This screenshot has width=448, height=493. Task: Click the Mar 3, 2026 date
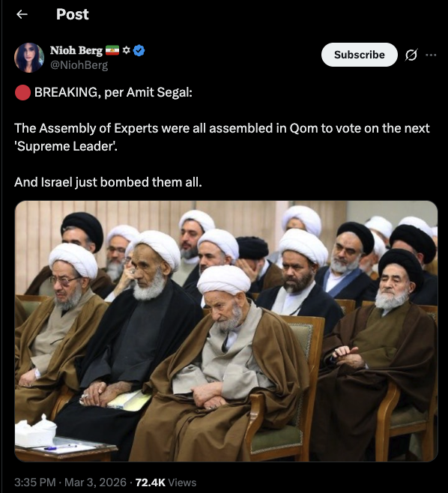coord(95,483)
